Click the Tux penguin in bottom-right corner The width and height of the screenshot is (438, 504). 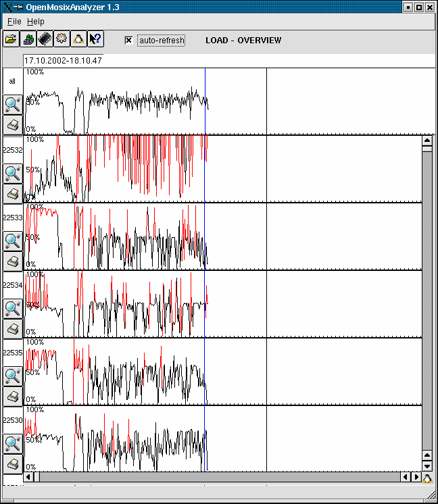[x=427, y=478]
